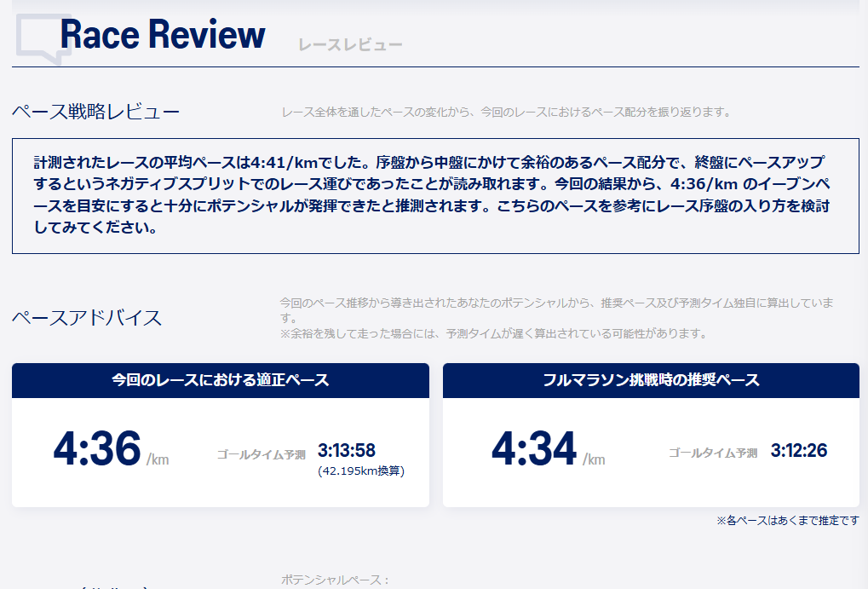
Task: Click the description line beside ペース戦略レビュー
Action: pos(505,113)
